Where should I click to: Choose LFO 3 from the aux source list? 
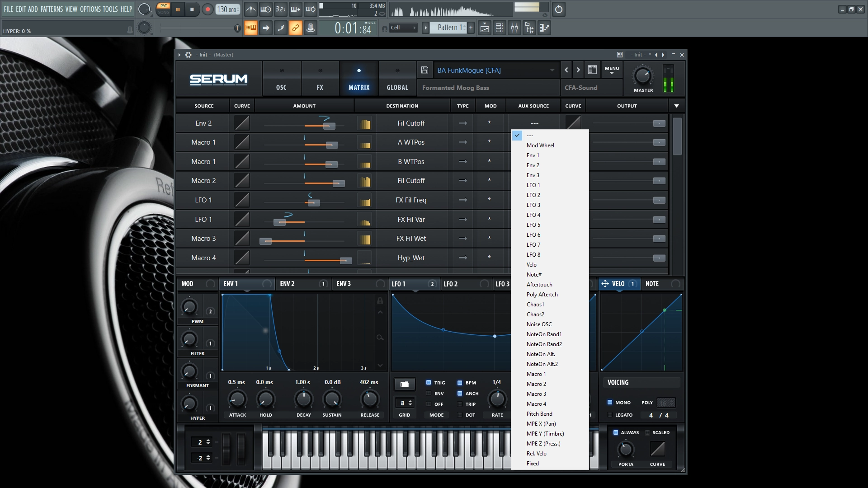pyautogui.click(x=550, y=205)
